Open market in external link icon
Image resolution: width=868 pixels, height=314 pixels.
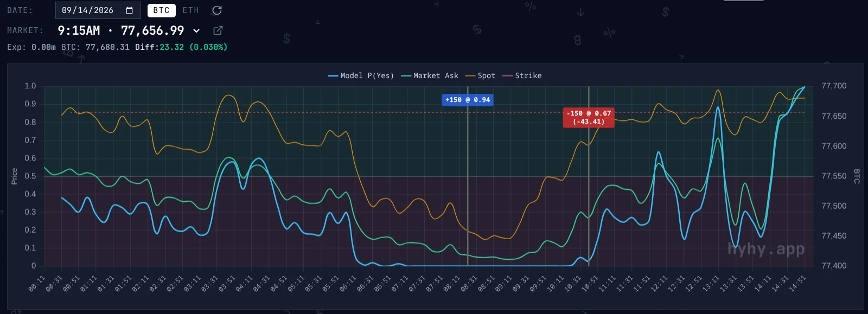click(218, 30)
